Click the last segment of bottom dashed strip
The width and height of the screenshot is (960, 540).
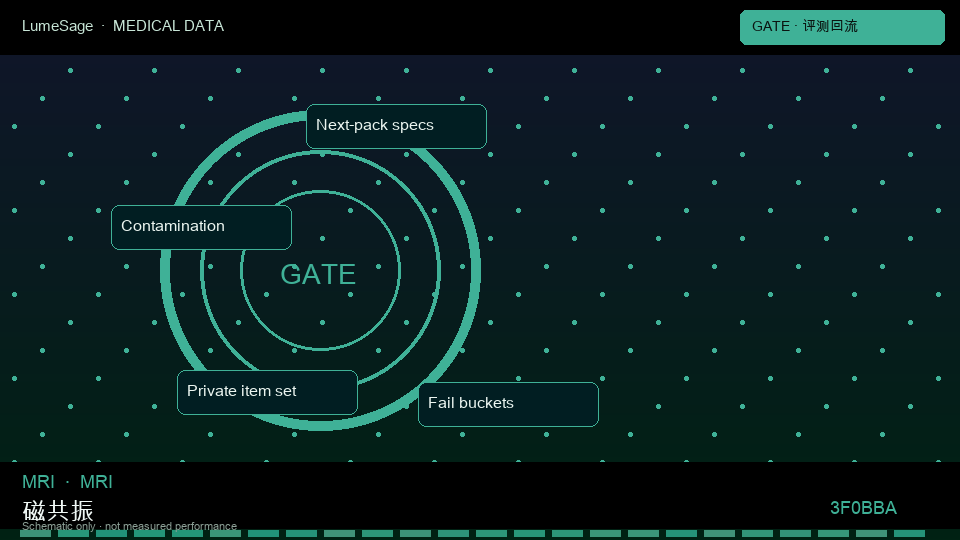(x=909, y=534)
